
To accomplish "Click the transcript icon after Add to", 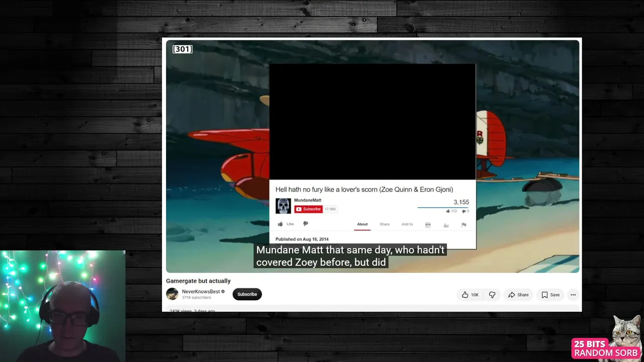I will click(x=428, y=225).
